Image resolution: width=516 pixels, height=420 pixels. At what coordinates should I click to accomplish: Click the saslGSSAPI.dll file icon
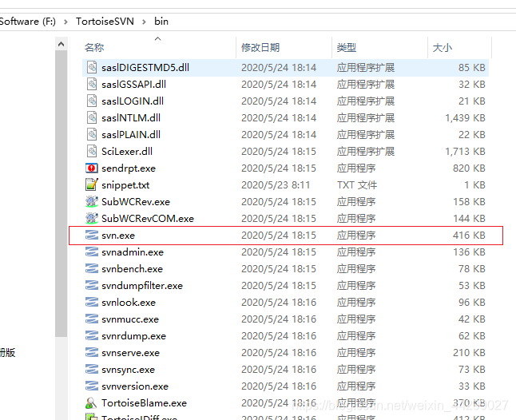[92, 84]
